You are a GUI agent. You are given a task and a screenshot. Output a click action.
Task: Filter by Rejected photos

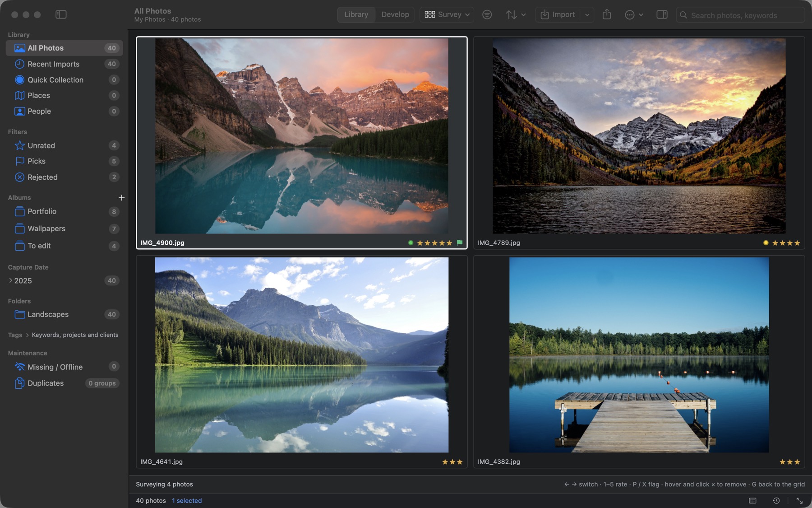point(64,177)
